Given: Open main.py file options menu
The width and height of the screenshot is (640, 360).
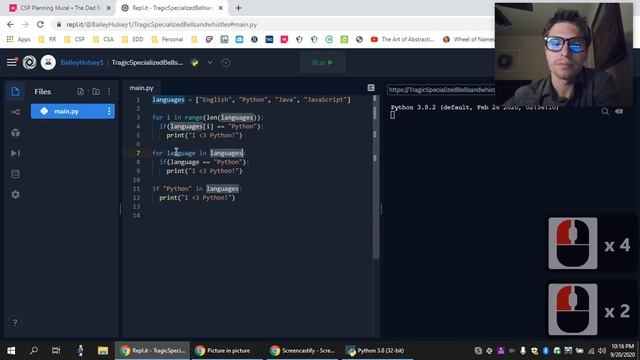Looking at the screenshot, I should coord(109,111).
